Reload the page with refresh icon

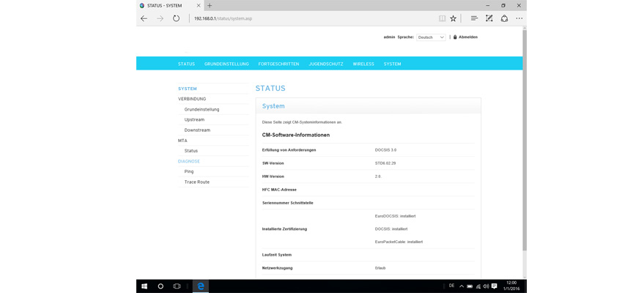[x=176, y=18]
